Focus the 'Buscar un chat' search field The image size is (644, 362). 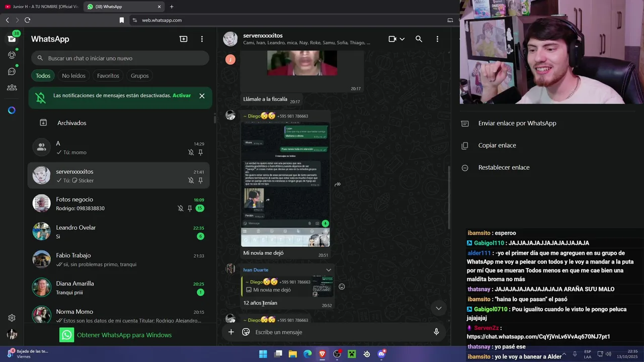click(120, 58)
